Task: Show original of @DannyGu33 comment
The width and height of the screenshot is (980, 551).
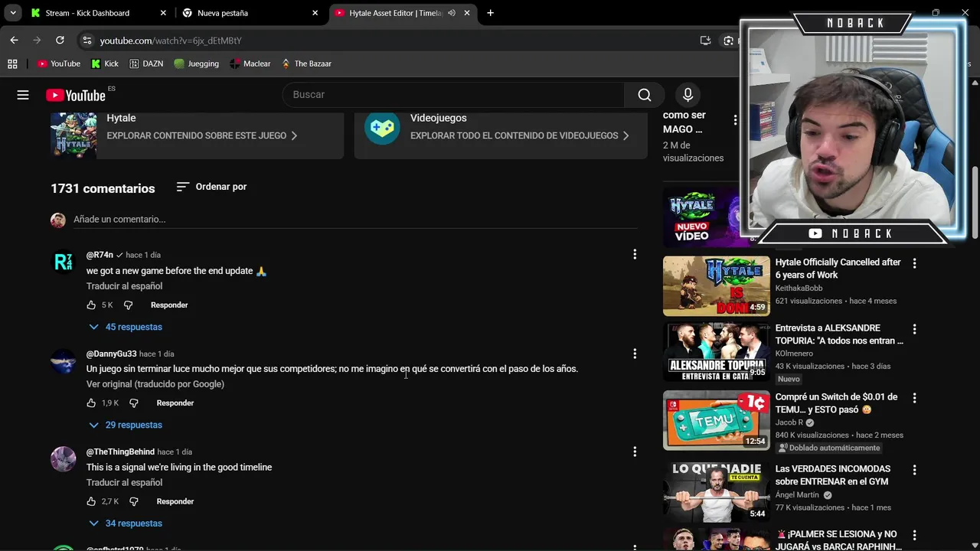Action: coord(155,384)
